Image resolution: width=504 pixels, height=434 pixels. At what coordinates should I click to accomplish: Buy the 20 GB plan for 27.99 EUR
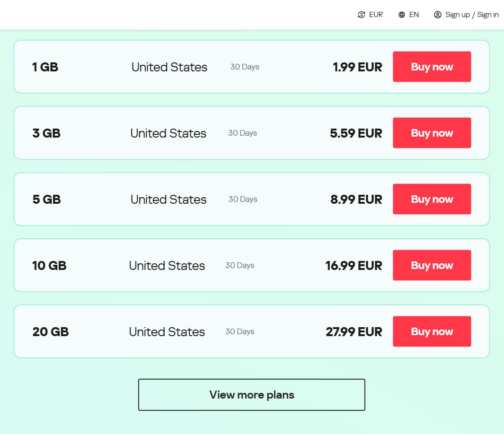click(x=432, y=331)
